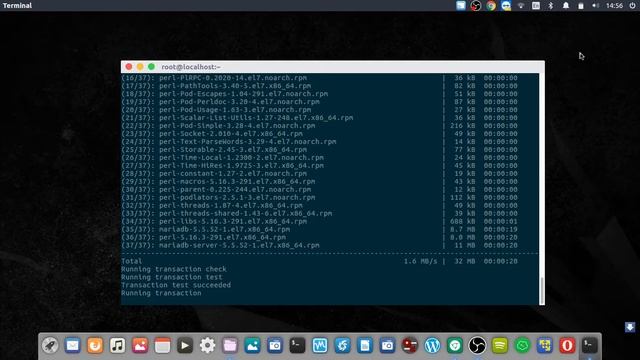This screenshot has width=640, height=360.
Task: Click the final 'Running transaction' line
Action: (x=161, y=293)
